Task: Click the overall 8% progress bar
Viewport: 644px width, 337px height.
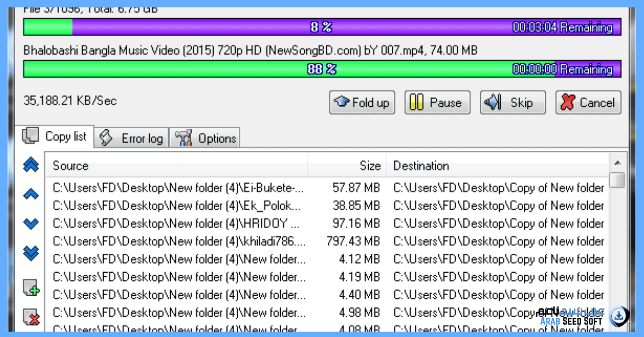Action: coord(322,27)
